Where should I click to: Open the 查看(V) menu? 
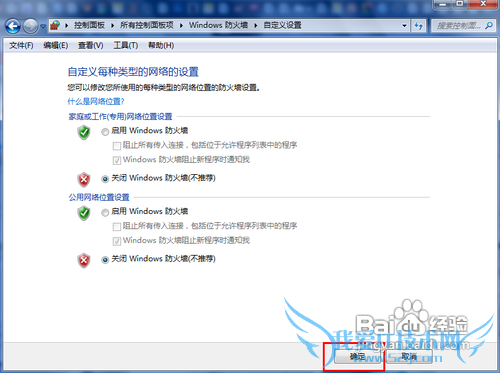90,45
